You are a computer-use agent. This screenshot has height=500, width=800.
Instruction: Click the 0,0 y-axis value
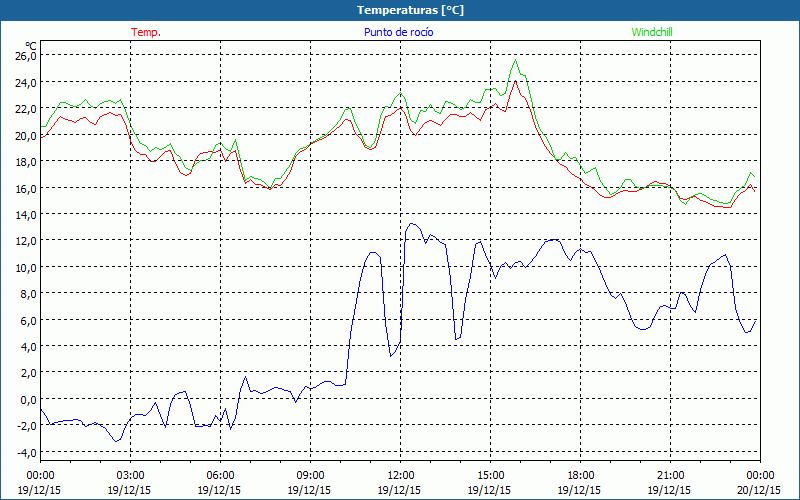(28, 399)
